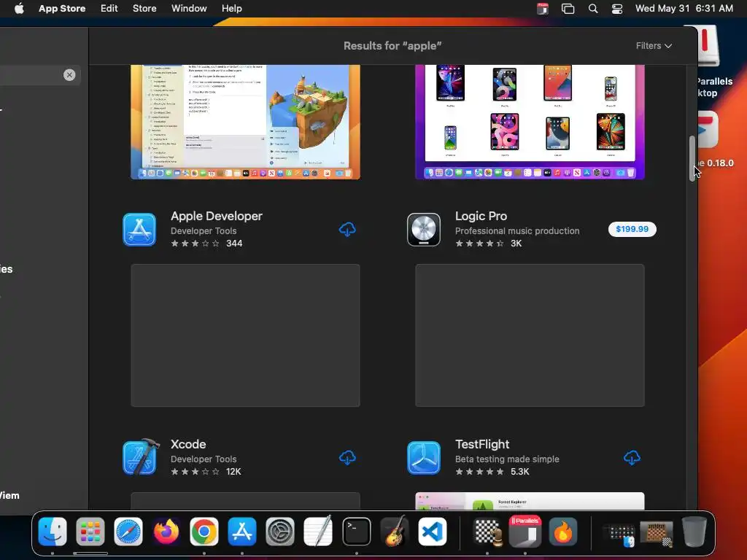The width and height of the screenshot is (747, 560).
Task: Click the date and time in menu bar
Action: click(684, 9)
